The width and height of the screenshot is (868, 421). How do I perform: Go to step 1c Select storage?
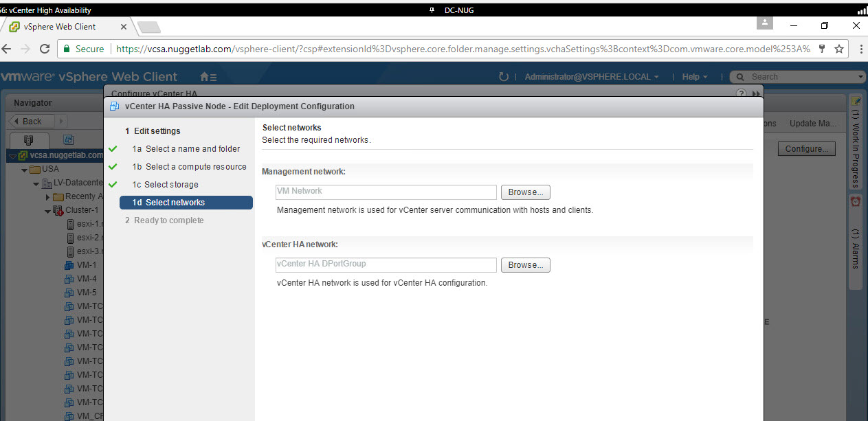click(170, 185)
